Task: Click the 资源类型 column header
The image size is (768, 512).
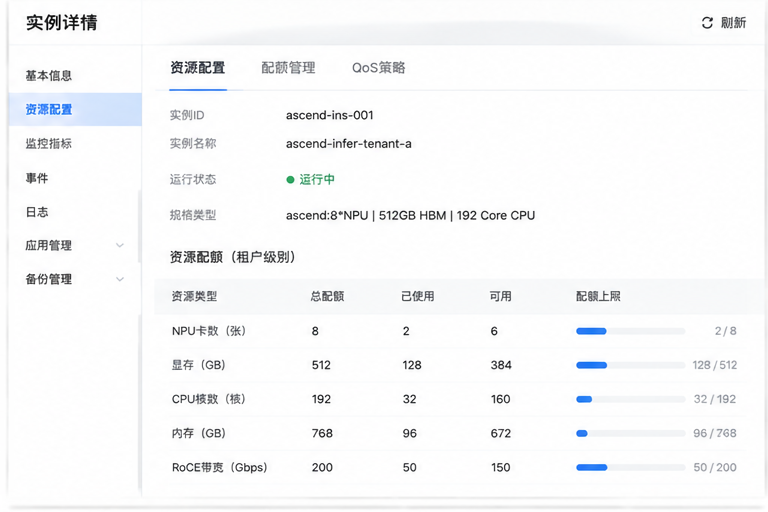Action: [194, 296]
